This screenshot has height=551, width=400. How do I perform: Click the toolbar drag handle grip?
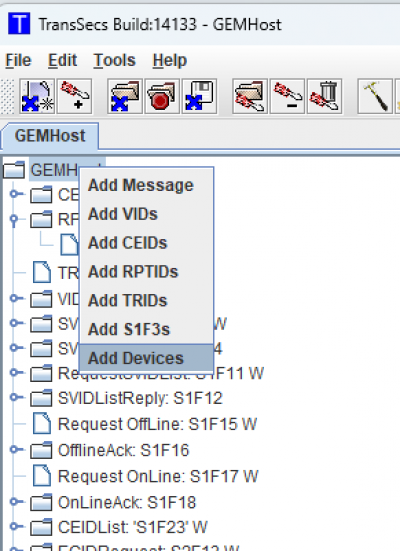click(x=7, y=97)
